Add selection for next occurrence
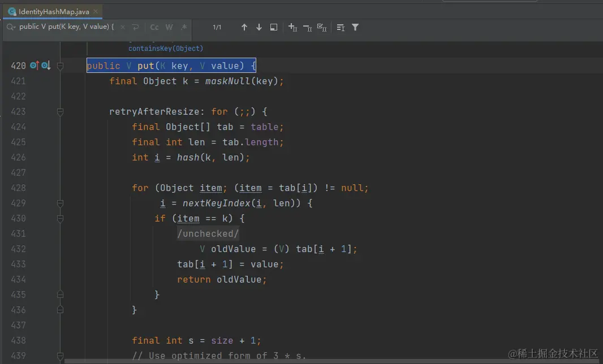This screenshot has height=364, width=603. point(292,27)
